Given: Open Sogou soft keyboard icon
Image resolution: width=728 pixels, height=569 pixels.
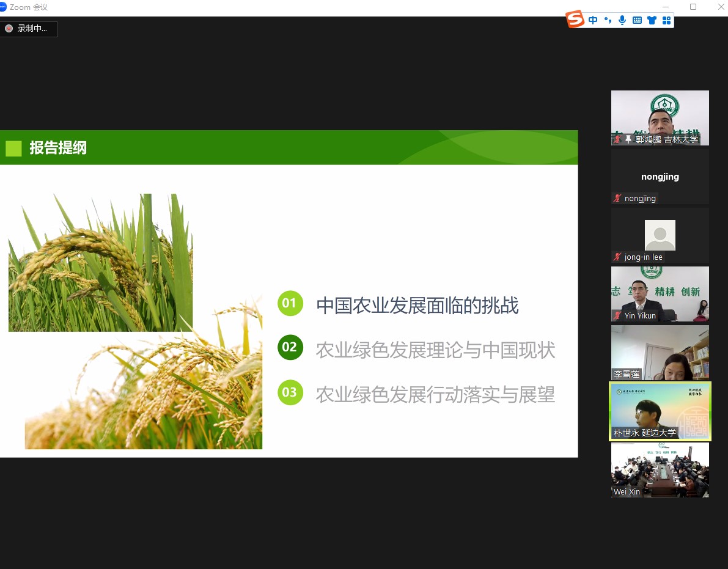Looking at the screenshot, I should 637,20.
